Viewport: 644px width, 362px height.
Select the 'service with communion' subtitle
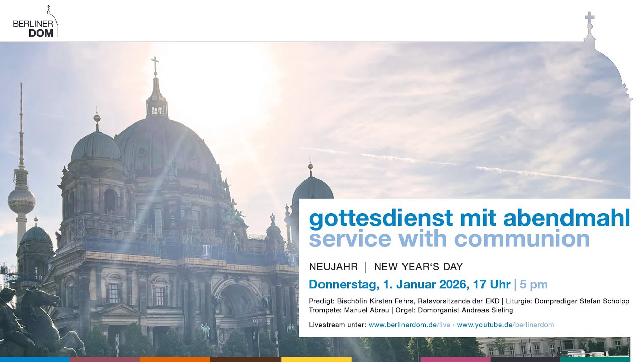tap(449, 239)
